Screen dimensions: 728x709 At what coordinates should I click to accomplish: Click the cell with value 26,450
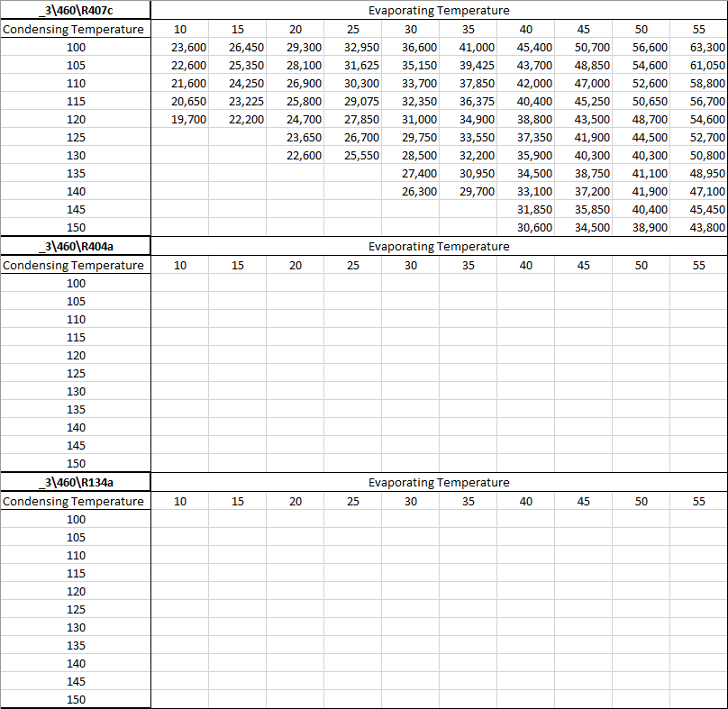[x=237, y=48]
